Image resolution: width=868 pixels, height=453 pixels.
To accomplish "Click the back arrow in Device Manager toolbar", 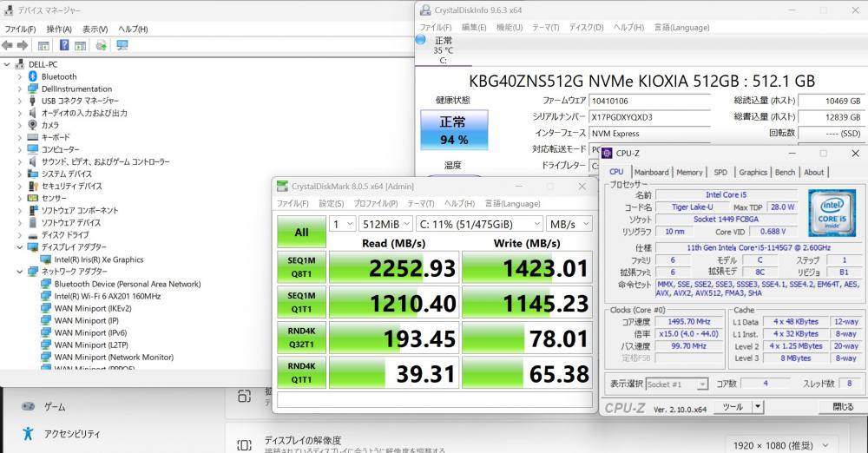I will point(7,45).
